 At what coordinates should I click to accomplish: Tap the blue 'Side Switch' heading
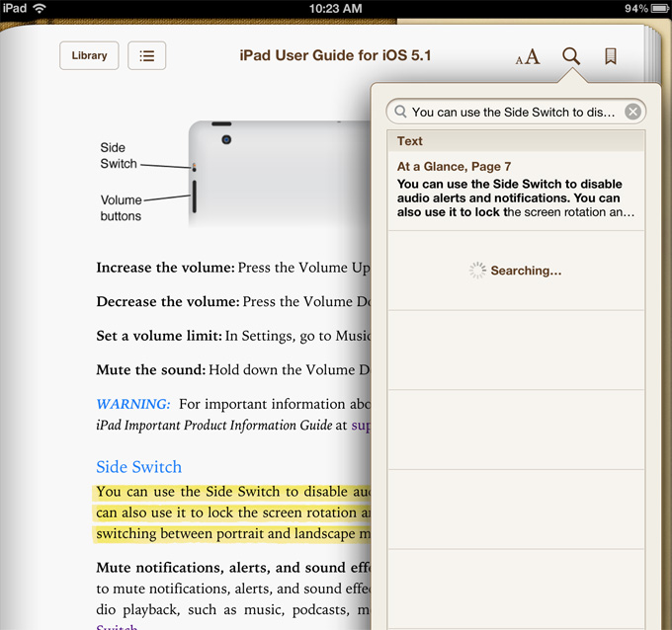(x=138, y=467)
